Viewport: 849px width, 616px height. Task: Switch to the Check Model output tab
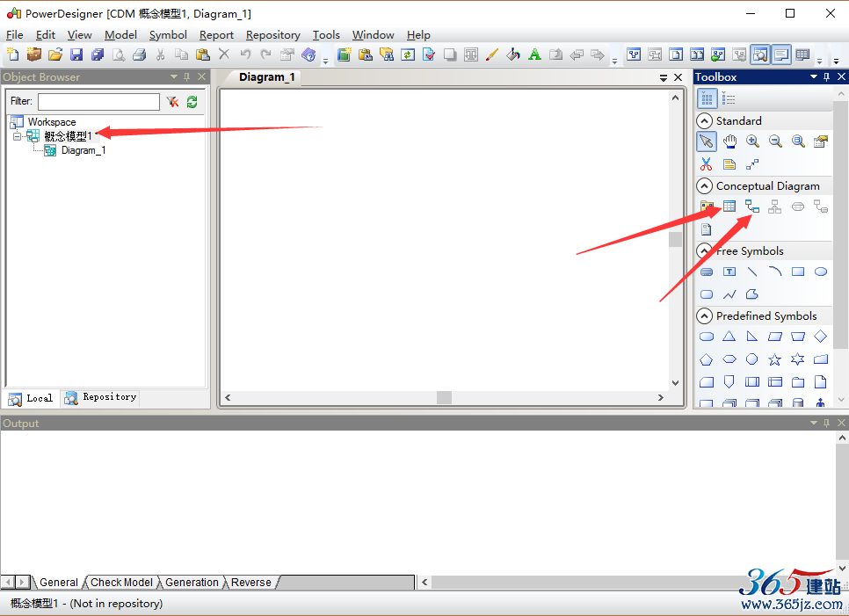[x=121, y=583]
